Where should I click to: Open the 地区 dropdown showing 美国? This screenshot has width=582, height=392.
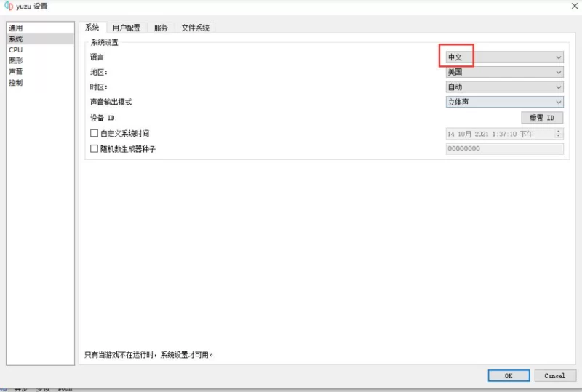coord(504,72)
